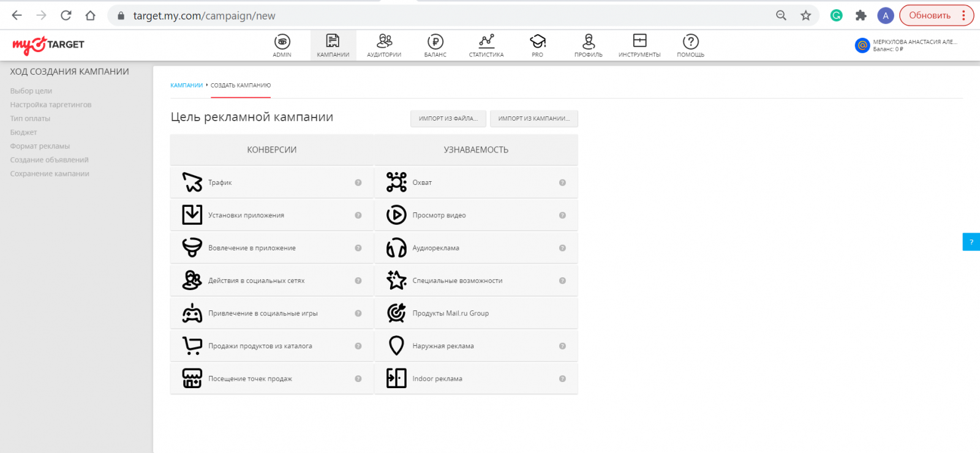The width and height of the screenshot is (980, 453).
Task: Open the blue side help tab
Action: pyautogui.click(x=971, y=242)
